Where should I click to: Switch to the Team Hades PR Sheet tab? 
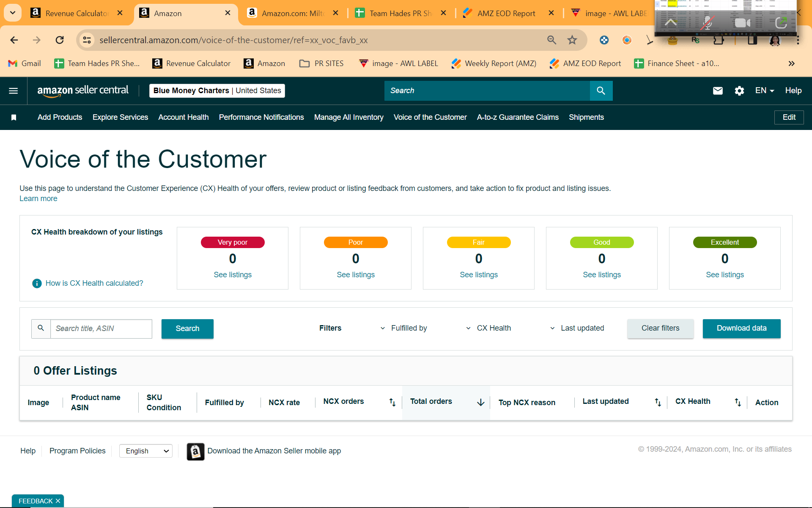(400, 13)
